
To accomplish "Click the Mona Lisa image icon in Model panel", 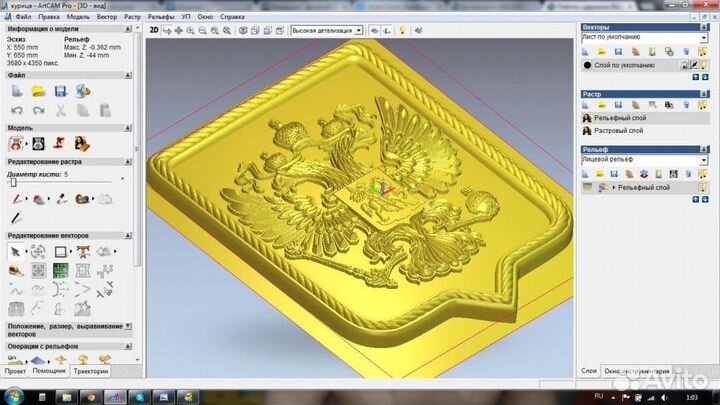I will pyautogui.click(x=82, y=143).
